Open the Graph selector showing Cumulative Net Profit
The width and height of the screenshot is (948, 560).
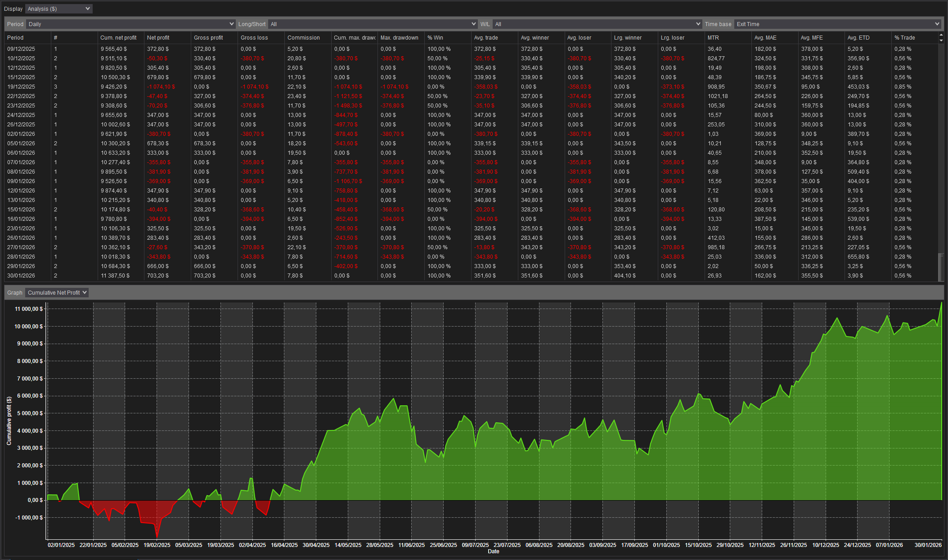point(57,292)
